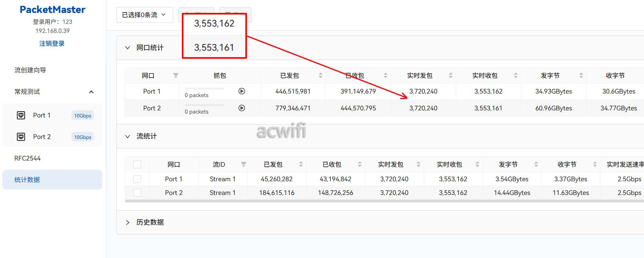Click Port 2 icon in sidebar
The image size is (644, 258).
21,137
